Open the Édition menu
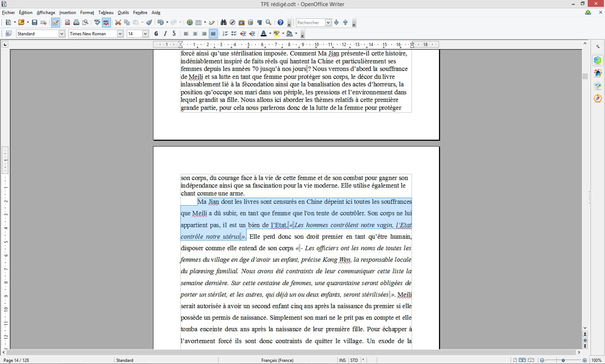This screenshot has height=364, width=605. click(26, 13)
